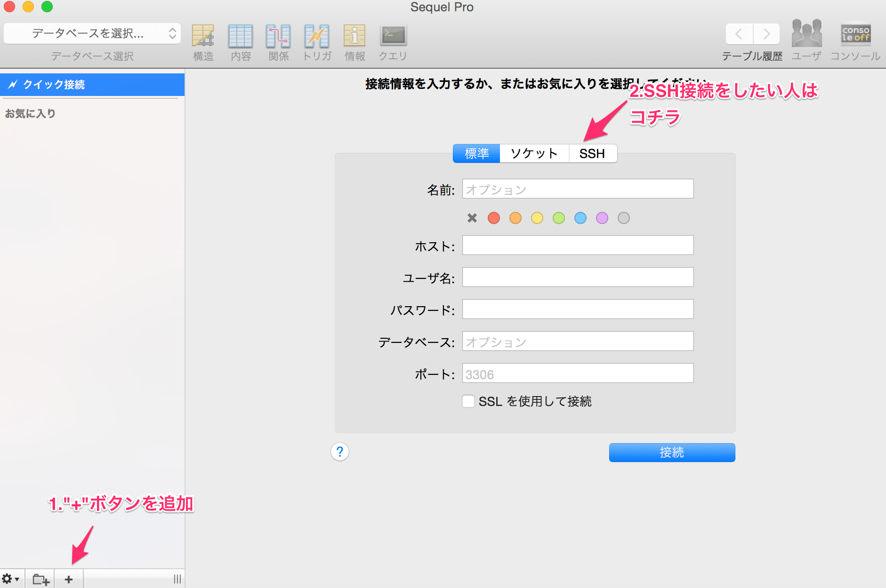Select the gray connection color dot
Viewport: 886px width, 588px height.
click(624, 218)
